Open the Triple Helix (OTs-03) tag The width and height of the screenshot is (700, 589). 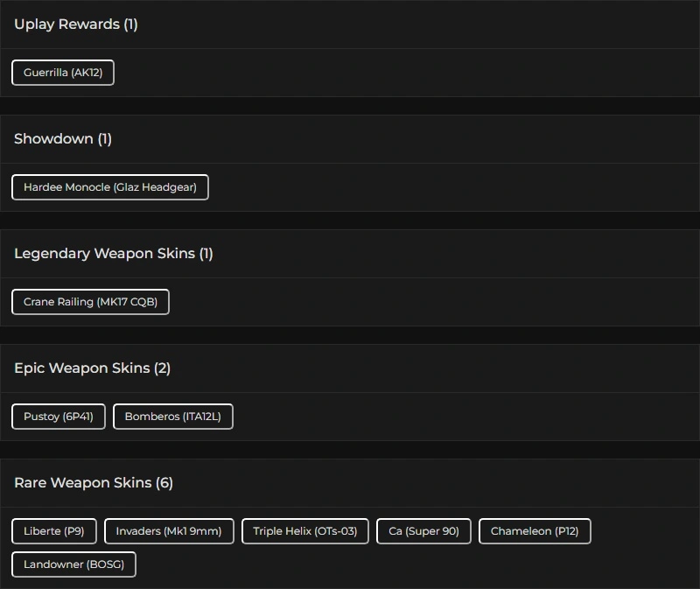coord(305,531)
